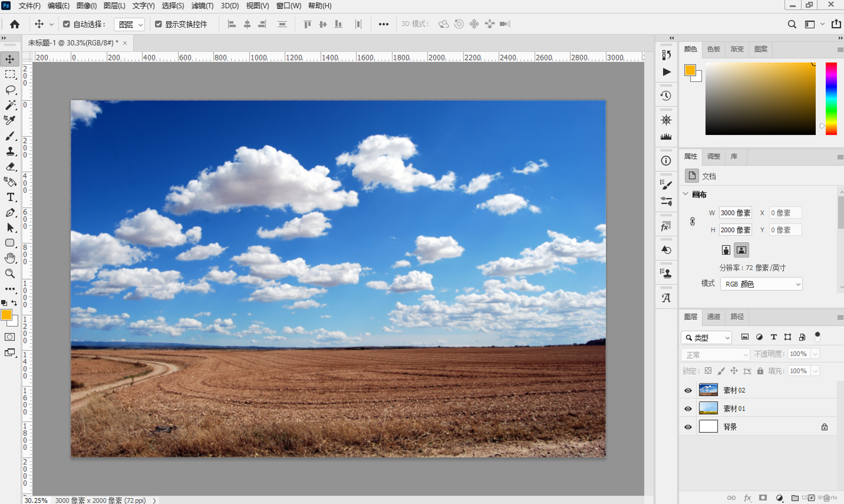Viewport: 844px width, 504px height.
Task: Open the 模式 RGB 颜色 dropdown
Action: coord(761,284)
